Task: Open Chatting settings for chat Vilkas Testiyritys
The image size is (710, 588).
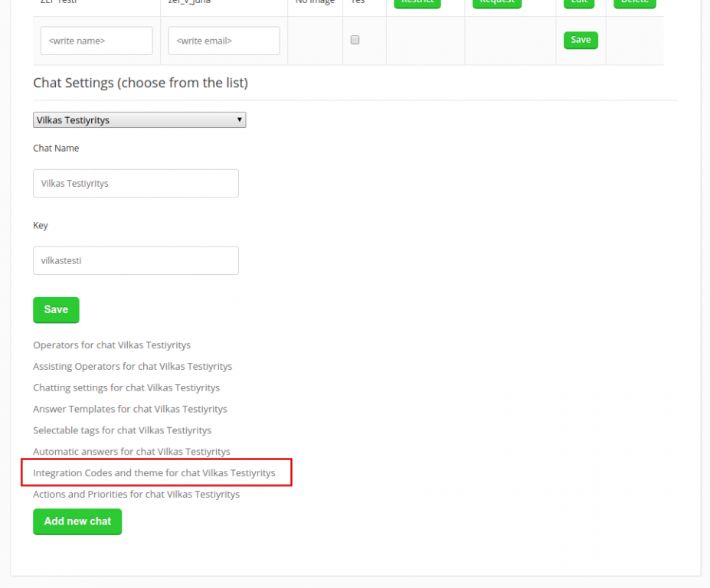Action: click(126, 387)
